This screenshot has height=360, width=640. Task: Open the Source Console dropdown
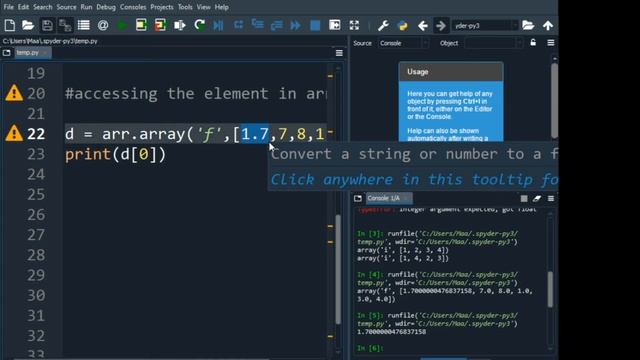tap(403, 43)
